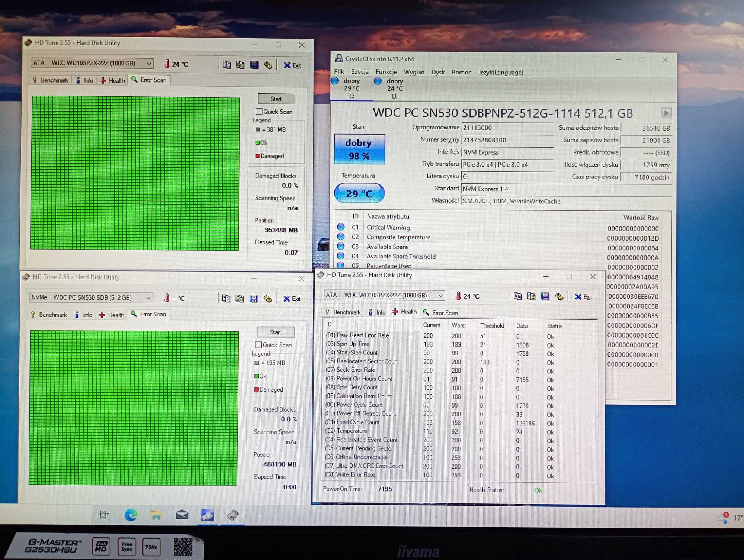The image size is (744, 560).
Task: Open Info tab in HD Tune Health window
Action: (377, 312)
